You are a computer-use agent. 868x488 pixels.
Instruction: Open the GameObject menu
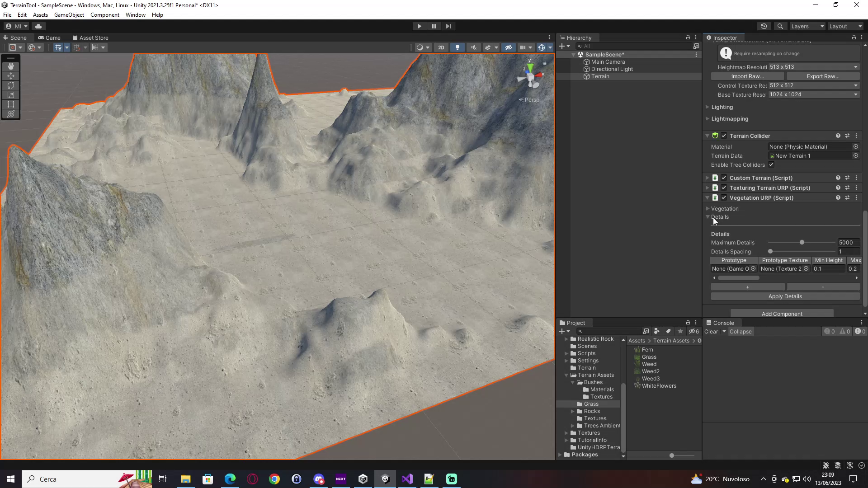pyautogui.click(x=69, y=15)
